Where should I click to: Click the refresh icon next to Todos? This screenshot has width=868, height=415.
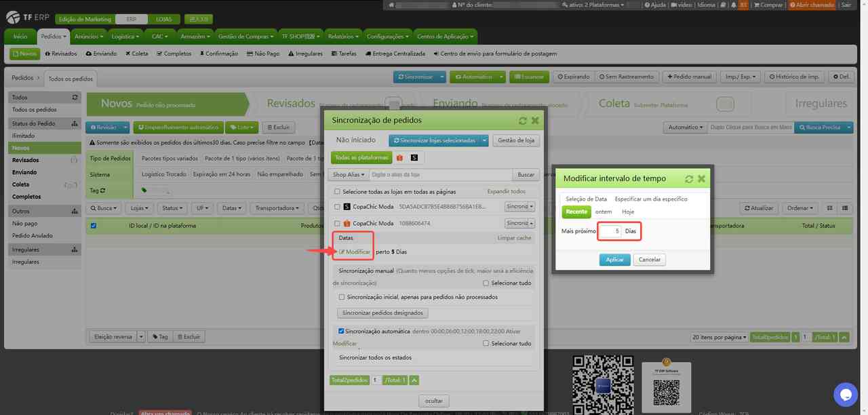click(75, 98)
